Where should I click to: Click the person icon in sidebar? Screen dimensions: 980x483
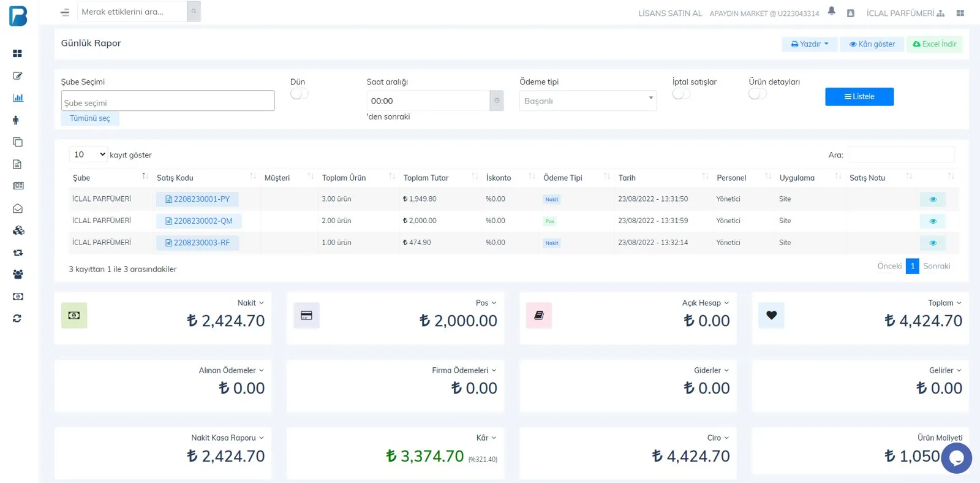pyautogui.click(x=16, y=120)
